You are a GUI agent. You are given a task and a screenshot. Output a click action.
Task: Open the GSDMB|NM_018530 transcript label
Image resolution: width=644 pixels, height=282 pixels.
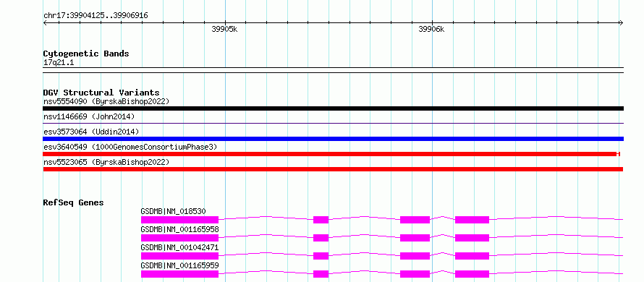[x=174, y=211]
